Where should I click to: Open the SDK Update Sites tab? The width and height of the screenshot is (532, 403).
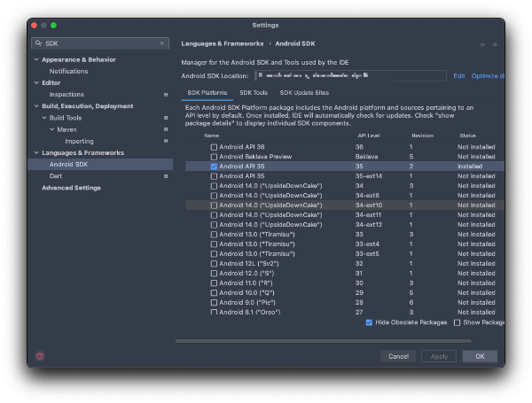(304, 92)
